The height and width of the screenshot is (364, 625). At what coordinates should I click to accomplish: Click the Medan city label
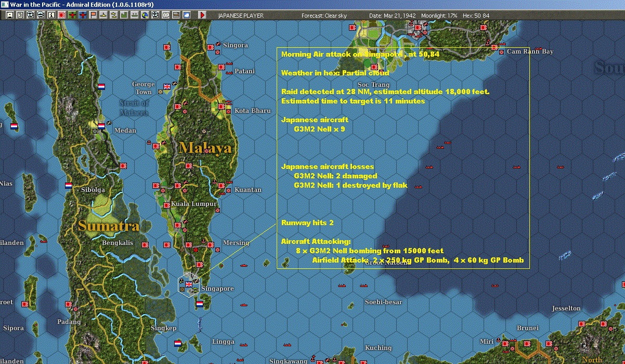click(125, 131)
